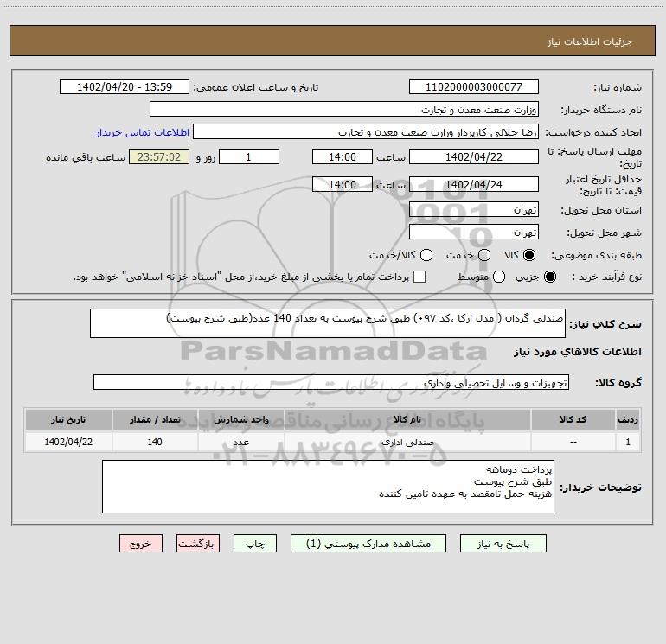This screenshot has height=644, width=666.
Task: Click the صندلی اداری item name cell
Action: pyautogui.click(x=407, y=442)
